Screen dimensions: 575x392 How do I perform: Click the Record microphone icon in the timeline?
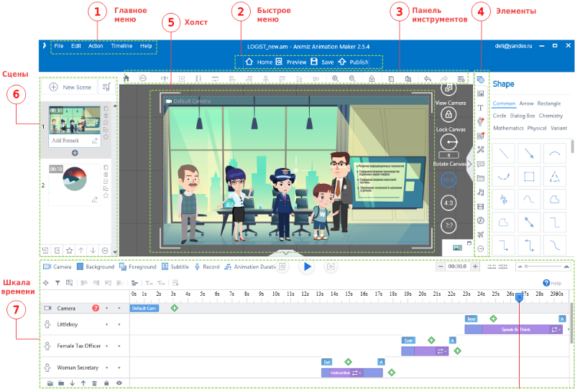coord(196,266)
